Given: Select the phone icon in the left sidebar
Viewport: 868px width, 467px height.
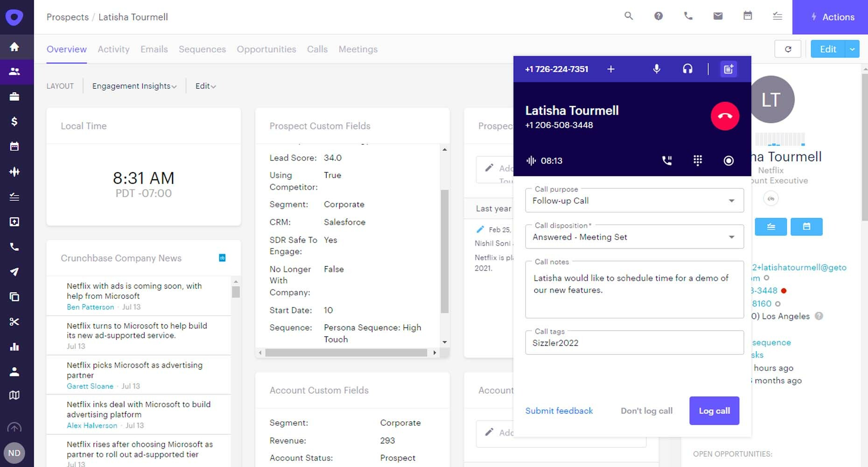Looking at the screenshot, I should [15, 247].
